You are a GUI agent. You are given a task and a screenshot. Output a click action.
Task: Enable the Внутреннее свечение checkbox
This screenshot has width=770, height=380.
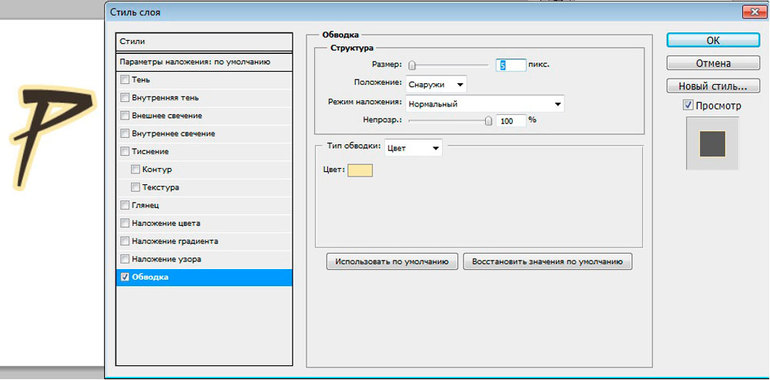pos(125,134)
